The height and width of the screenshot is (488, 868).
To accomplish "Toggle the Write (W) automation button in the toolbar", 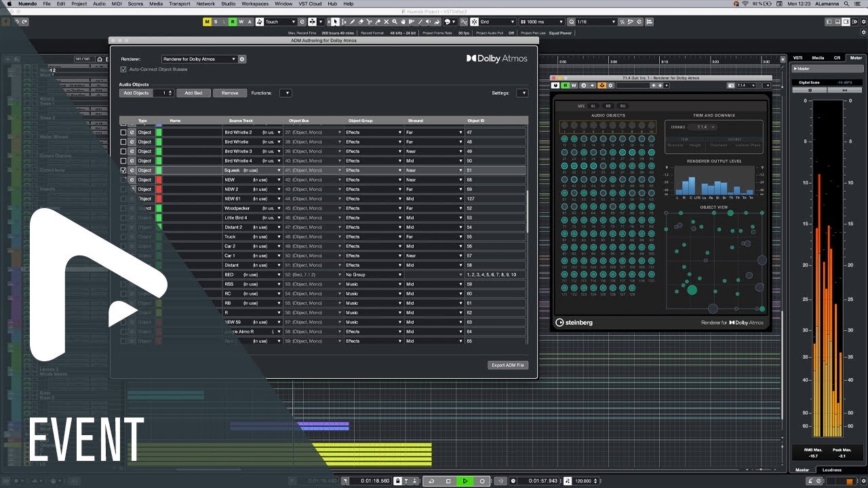I will [x=241, y=22].
